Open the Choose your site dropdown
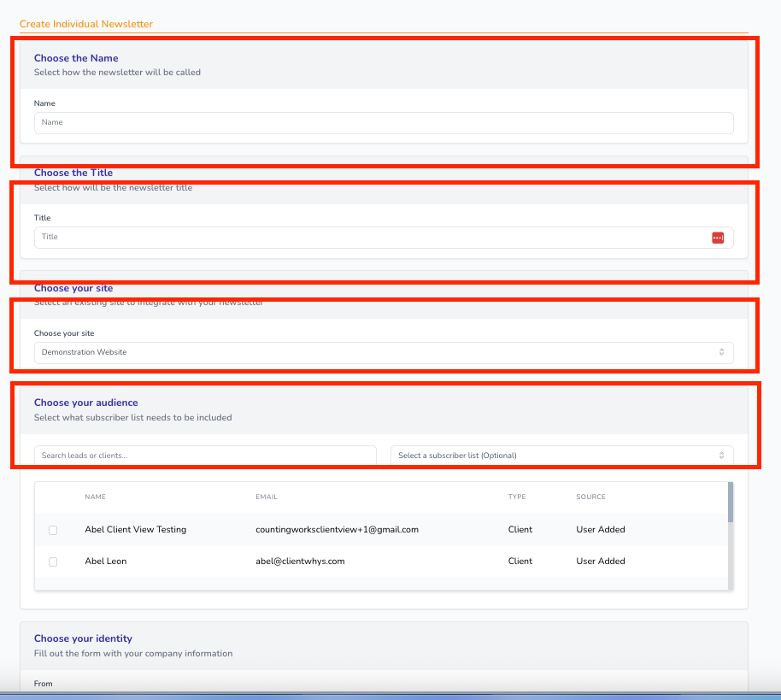 point(383,352)
